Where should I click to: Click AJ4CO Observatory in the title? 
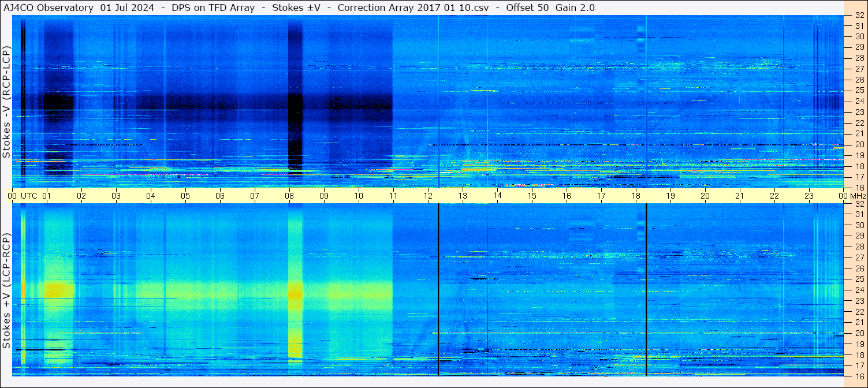point(49,8)
